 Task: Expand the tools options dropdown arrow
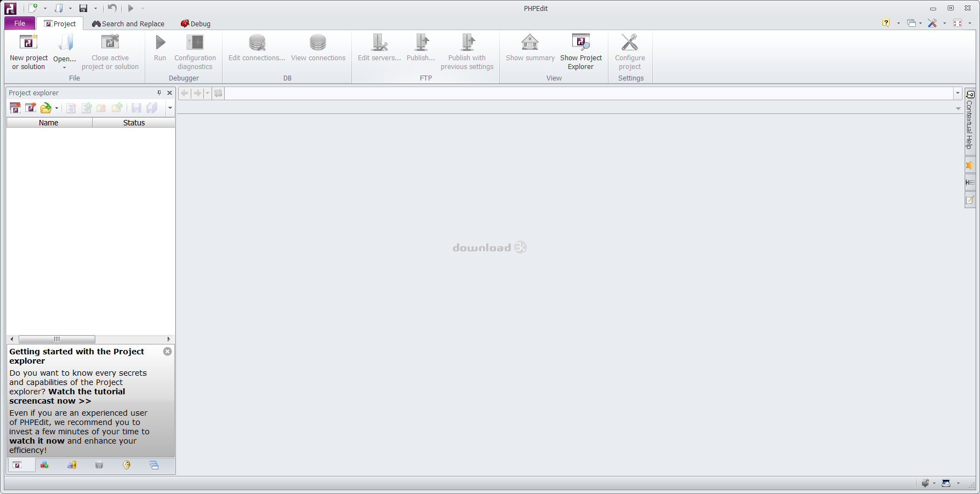pyautogui.click(x=944, y=23)
